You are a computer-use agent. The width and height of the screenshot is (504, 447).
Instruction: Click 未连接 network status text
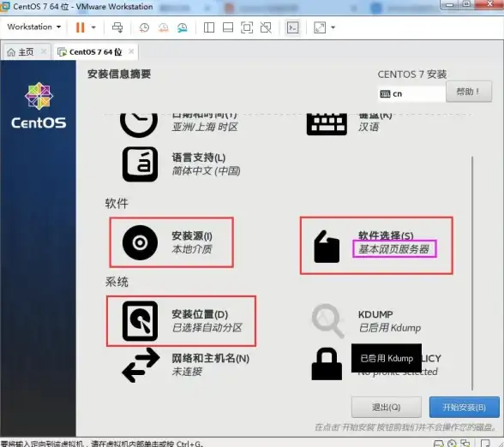187,372
